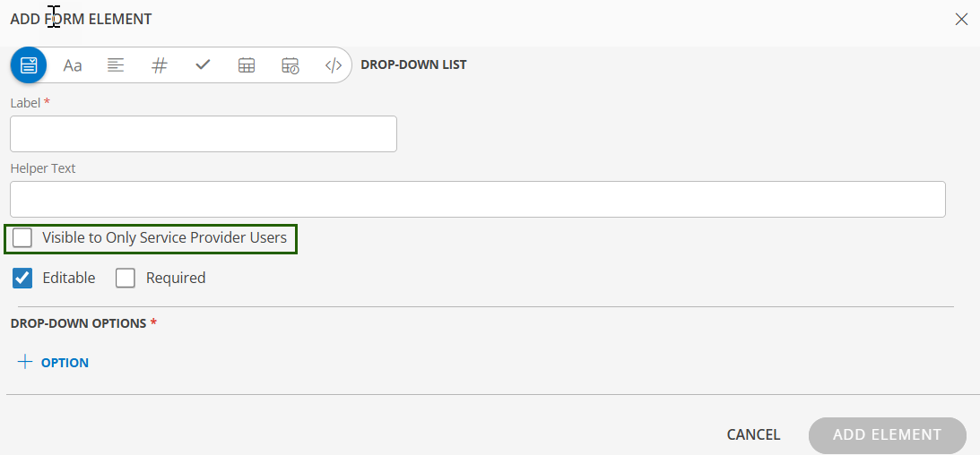
Task: Click the Cancel button
Action: coord(753,435)
